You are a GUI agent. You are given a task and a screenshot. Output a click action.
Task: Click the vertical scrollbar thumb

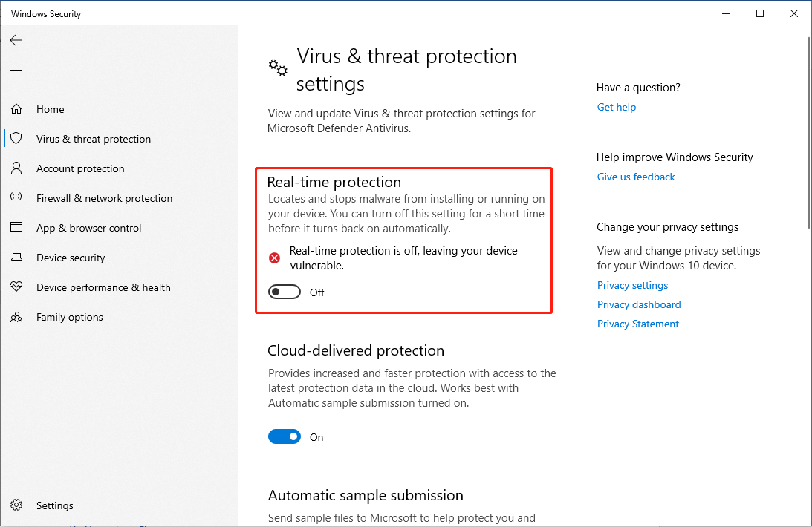(x=809, y=132)
